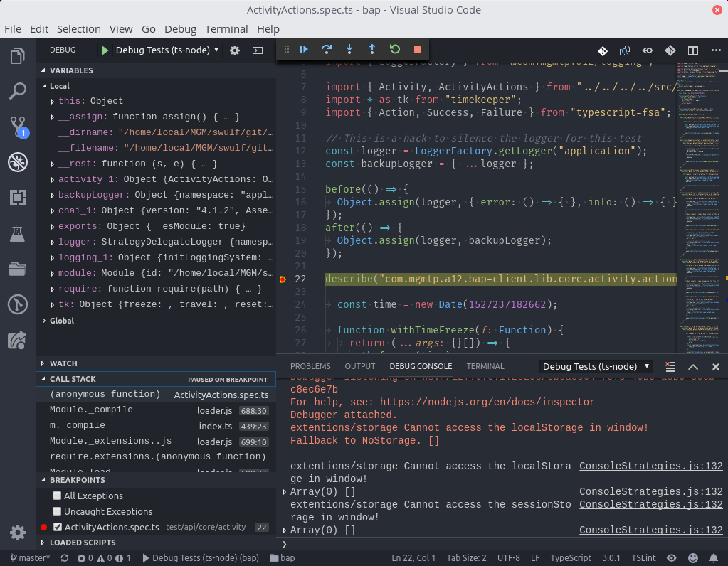The width and height of the screenshot is (728, 566).
Task: Open the Selection menu
Action: tap(78, 28)
